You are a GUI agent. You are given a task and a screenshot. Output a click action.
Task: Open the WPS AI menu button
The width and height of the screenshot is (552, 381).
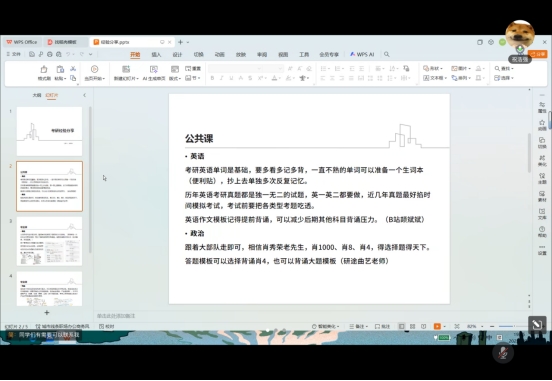362,54
